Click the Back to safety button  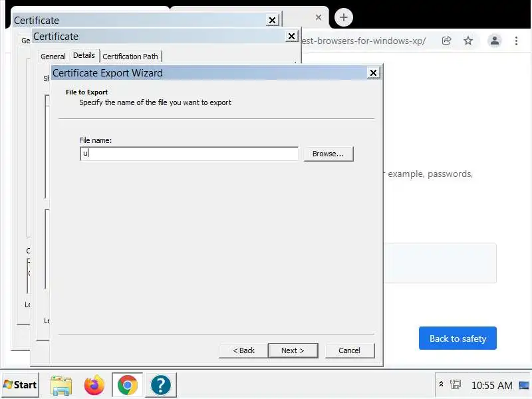coord(458,338)
